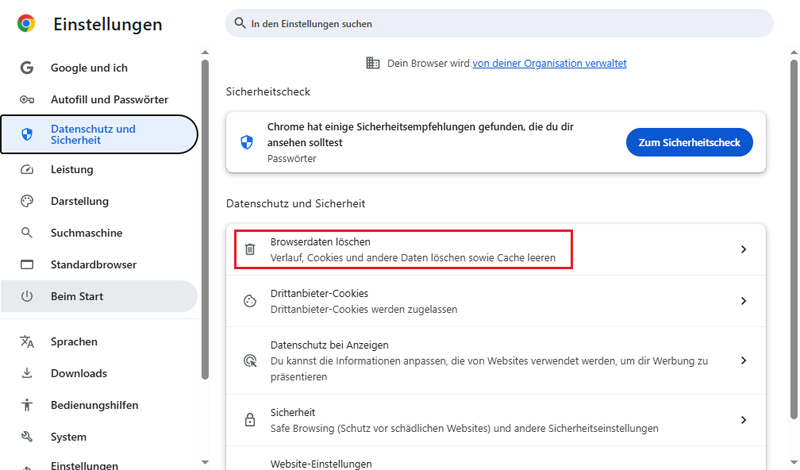Screen dimensions: 800x470
Task: Expand the Drittanbieter-Cookies row arrow
Action: pyautogui.click(x=743, y=301)
